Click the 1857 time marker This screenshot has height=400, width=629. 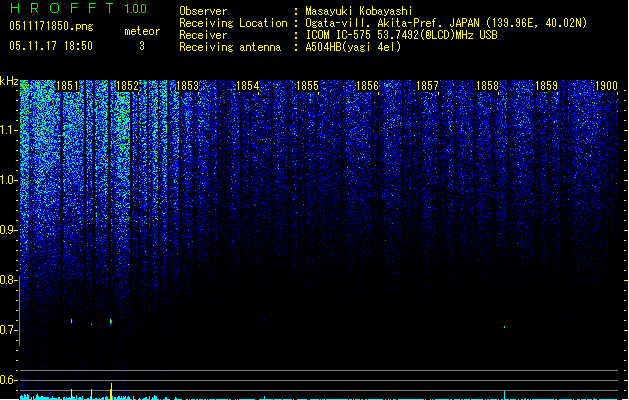point(427,85)
